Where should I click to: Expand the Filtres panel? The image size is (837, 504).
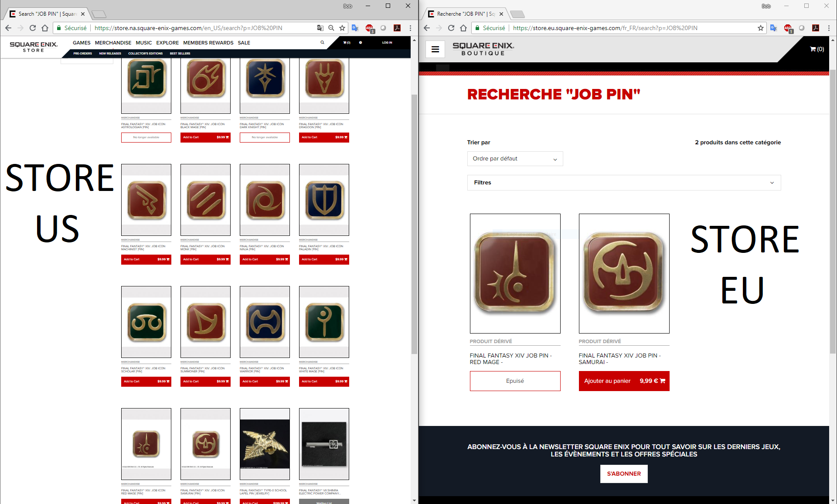[624, 183]
